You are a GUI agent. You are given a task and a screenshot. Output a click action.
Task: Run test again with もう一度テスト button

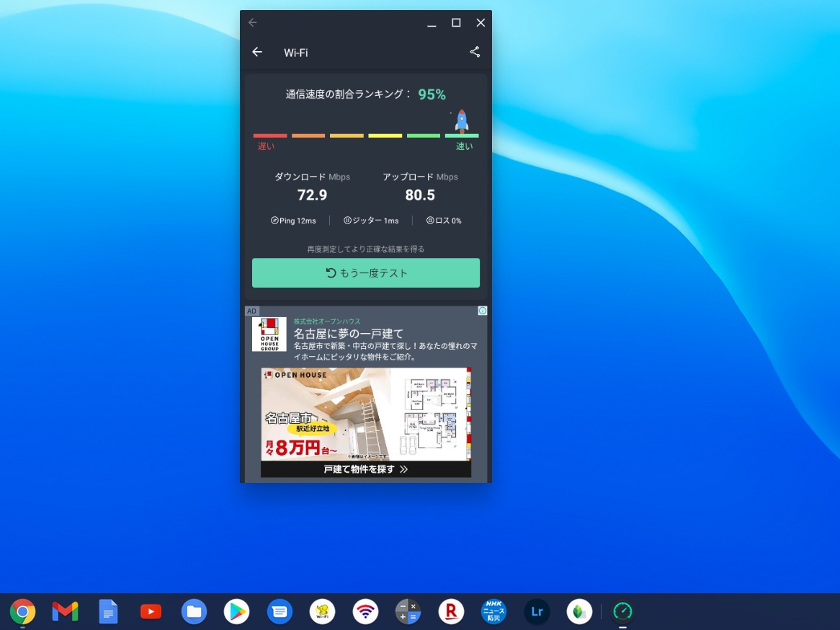366,273
